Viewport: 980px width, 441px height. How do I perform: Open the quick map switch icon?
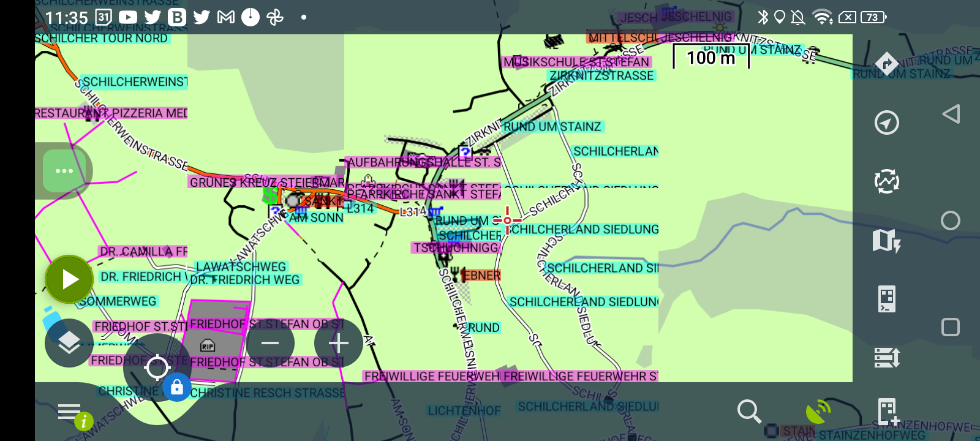[886, 241]
